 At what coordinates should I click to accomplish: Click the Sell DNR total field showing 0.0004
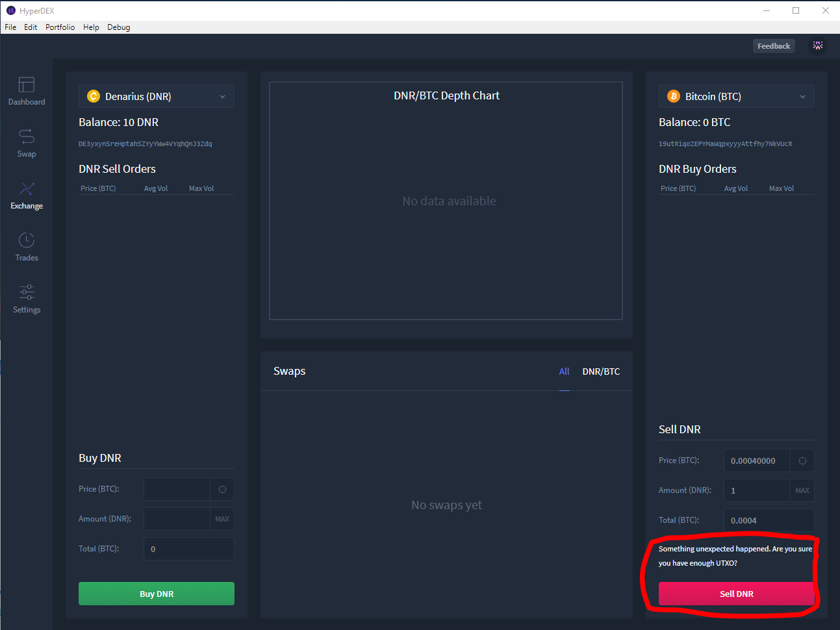pyautogui.click(x=769, y=520)
